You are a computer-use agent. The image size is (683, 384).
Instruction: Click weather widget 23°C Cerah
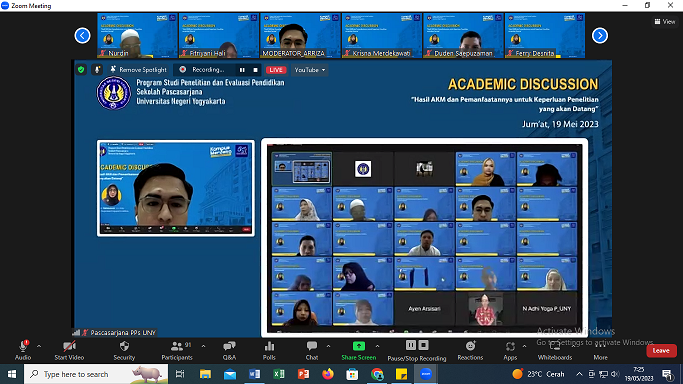[538, 374]
